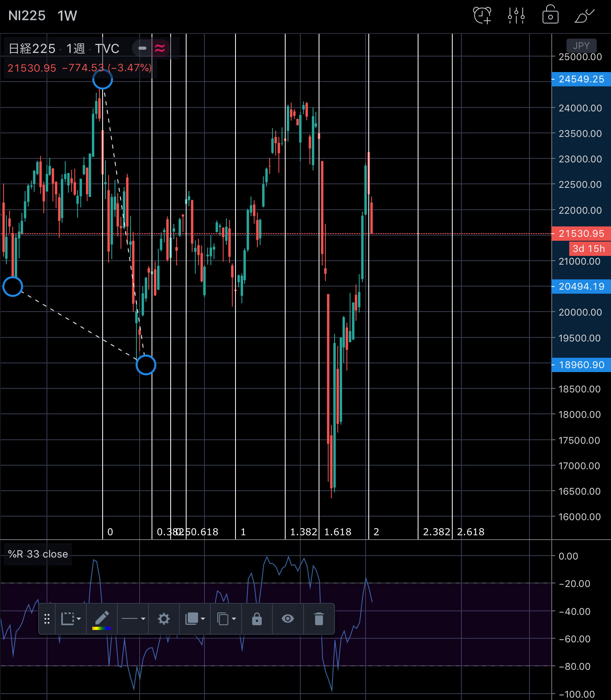Image resolution: width=611 pixels, height=700 pixels.
Task: Click the JPY currency button
Action: click(581, 45)
